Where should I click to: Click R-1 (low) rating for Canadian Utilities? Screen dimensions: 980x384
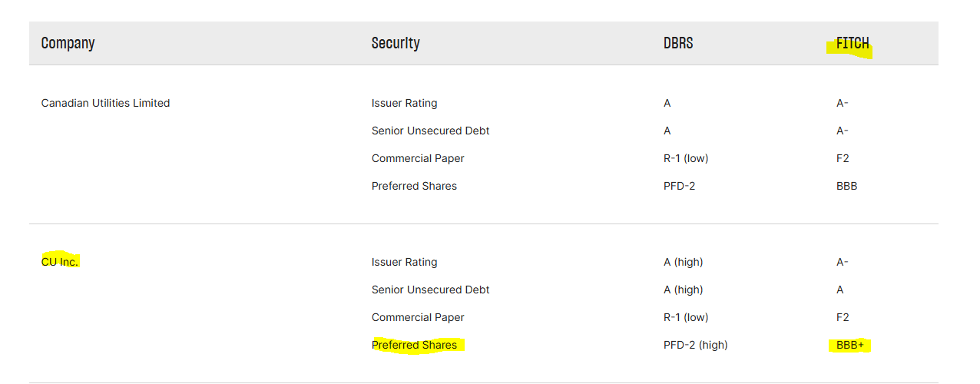[686, 158]
